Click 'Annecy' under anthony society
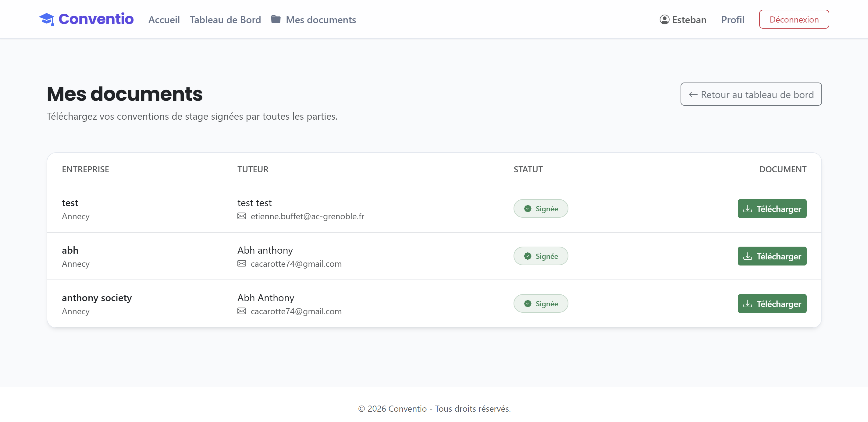The height and width of the screenshot is (422, 868). click(76, 311)
